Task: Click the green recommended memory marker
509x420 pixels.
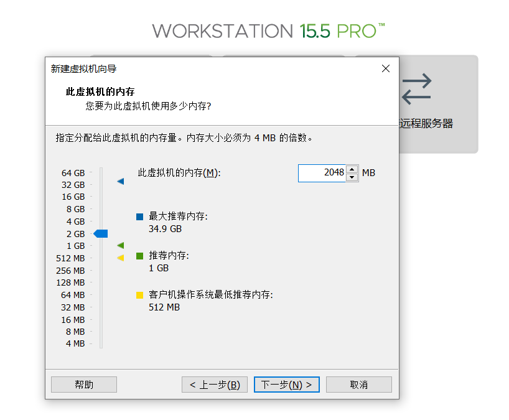Action: 121,245
